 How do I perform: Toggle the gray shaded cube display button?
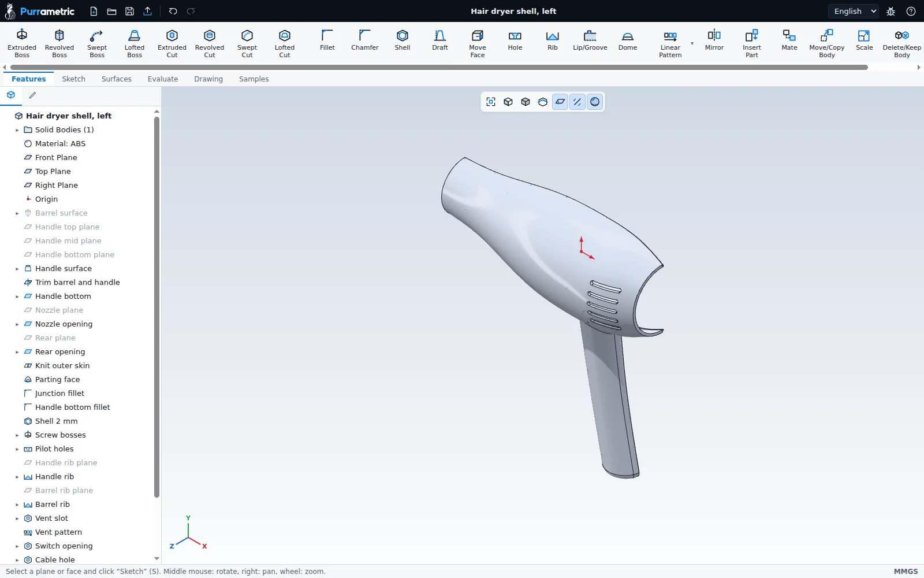point(526,102)
